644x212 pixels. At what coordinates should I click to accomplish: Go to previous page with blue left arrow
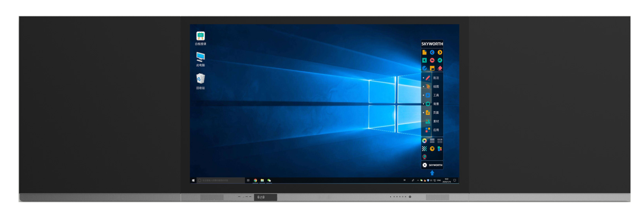tap(432, 52)
